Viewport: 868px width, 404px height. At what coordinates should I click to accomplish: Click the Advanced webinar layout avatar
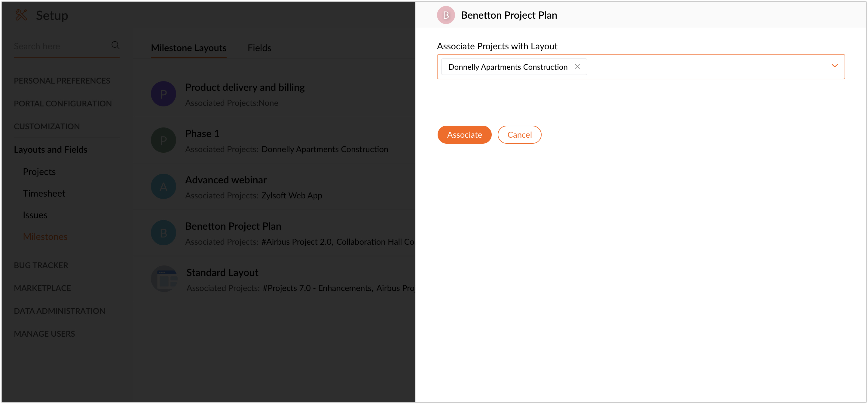click(164, 186)
